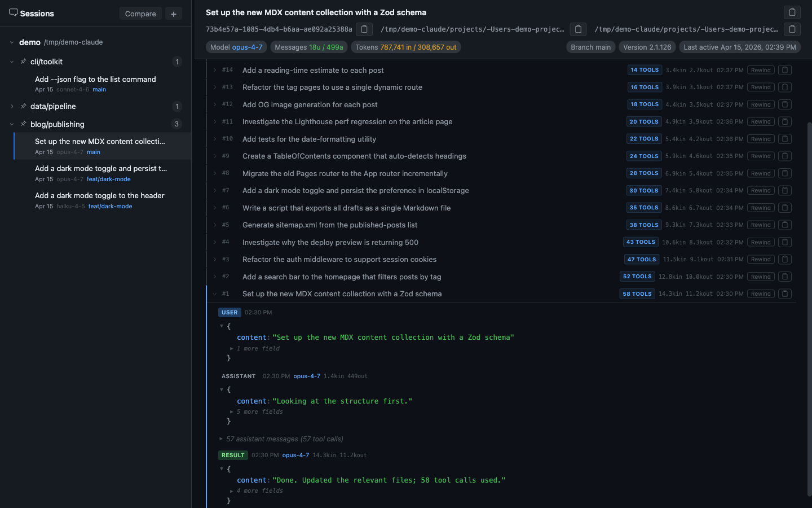Copy turn #8 App router migration
The width and height of the screenshot is (812, 508).
coord(785,173)
